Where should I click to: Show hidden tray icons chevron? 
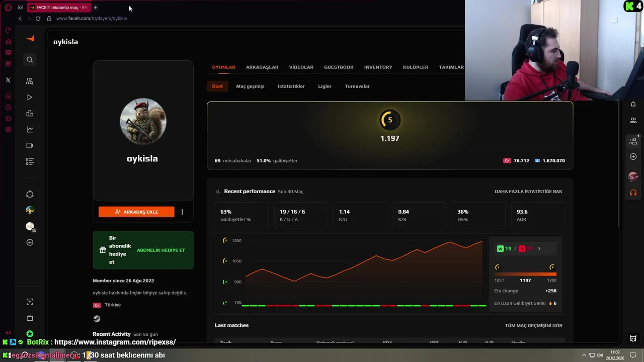[584, 355]
